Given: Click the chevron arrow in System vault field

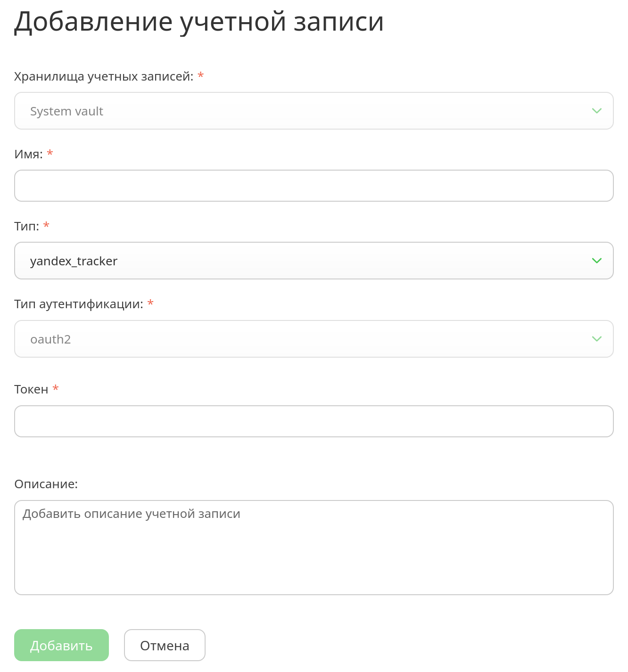Looking at the screenshot, I should point(596,111).
